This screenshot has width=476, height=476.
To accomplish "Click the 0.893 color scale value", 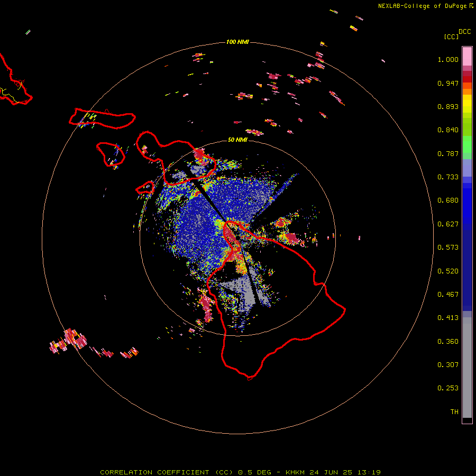I will point(448,106).
